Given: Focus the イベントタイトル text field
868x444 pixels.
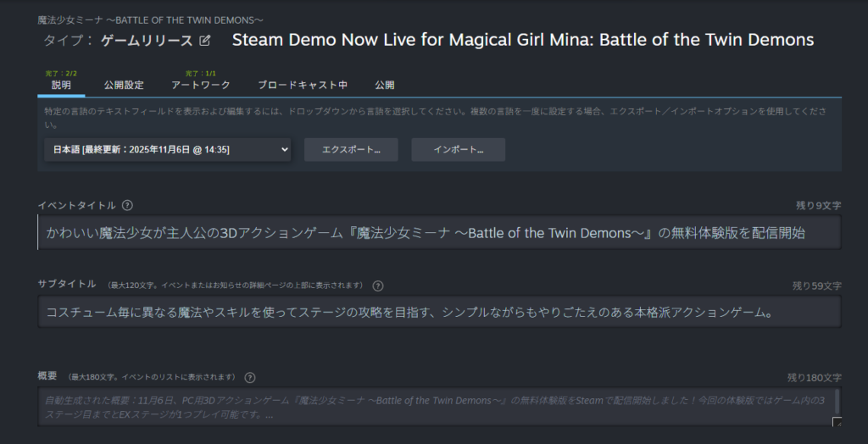Looking at the screenshot, I should tap(440, 232).
